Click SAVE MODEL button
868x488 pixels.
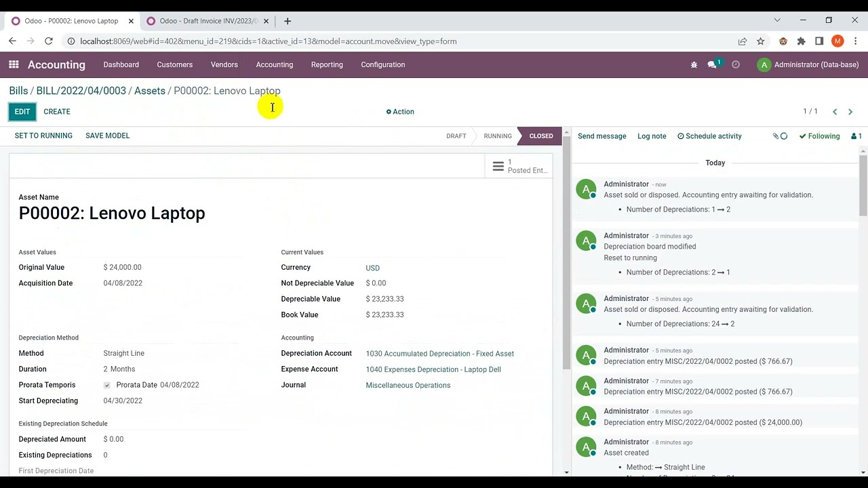point(108,136)
